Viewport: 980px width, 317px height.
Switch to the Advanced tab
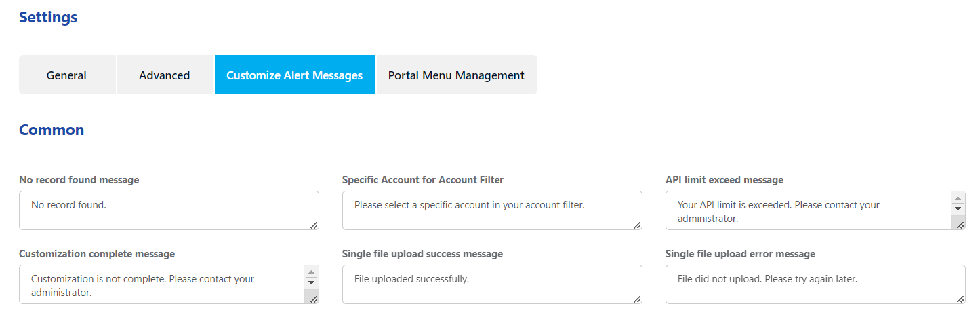point(165,75)
